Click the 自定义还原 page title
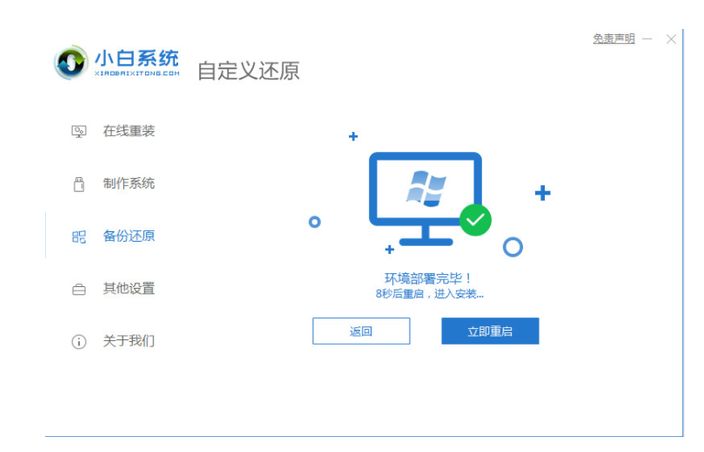The width and height of the screenshot is (704, 452). [248, 71]
